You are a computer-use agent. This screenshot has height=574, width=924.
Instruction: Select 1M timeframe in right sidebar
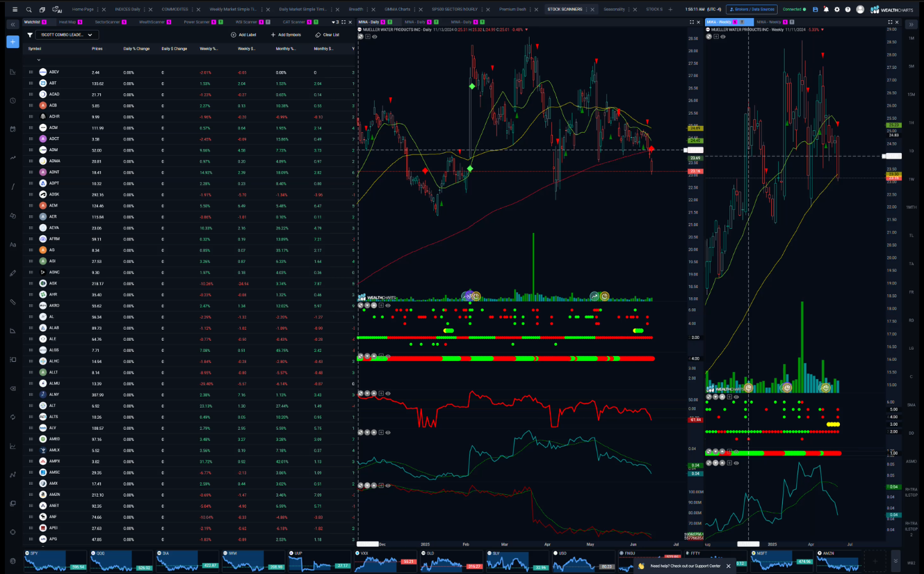click(x=911, y=38)
